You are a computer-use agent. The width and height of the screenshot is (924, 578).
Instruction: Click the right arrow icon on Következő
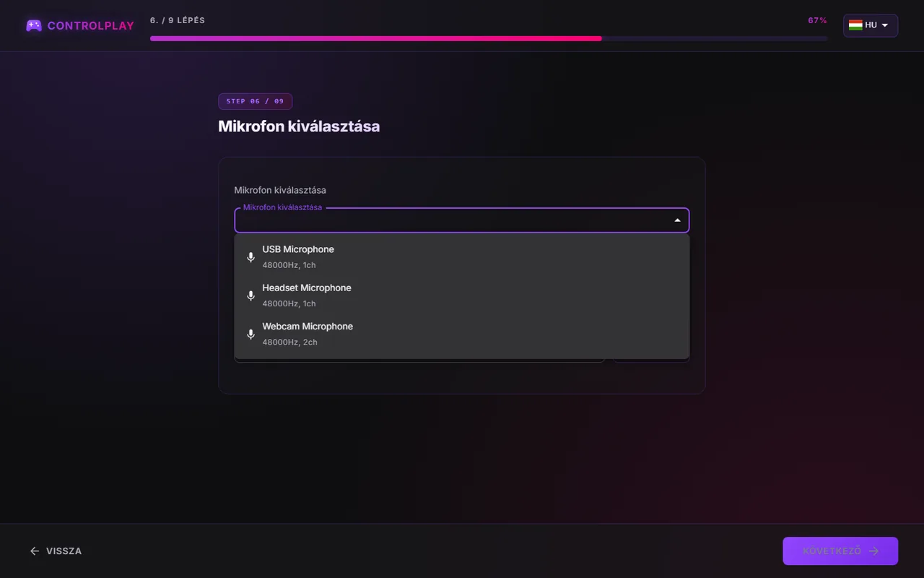coord(873,551)
